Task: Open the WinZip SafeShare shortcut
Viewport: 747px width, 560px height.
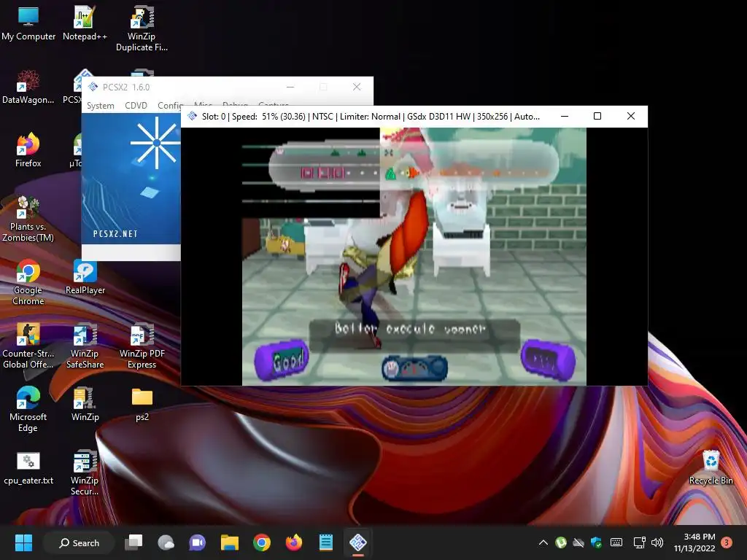Action: pyautogui.click(x=85, y=346)
